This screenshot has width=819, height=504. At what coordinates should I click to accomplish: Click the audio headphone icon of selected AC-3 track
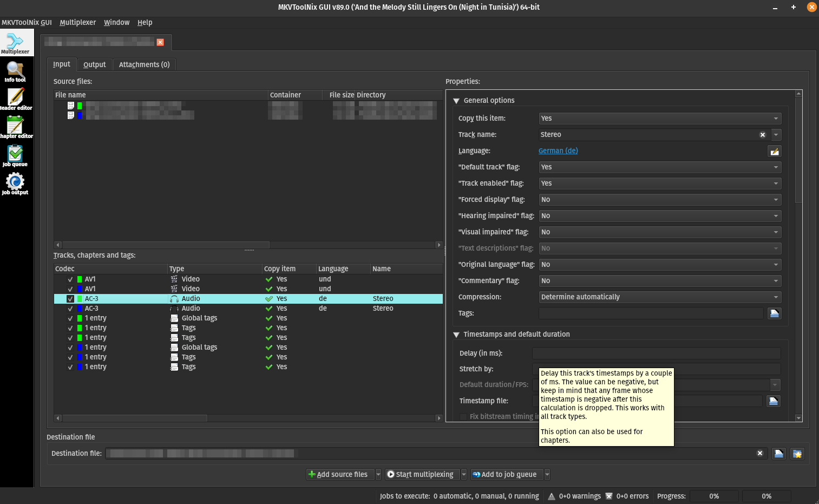174,299
